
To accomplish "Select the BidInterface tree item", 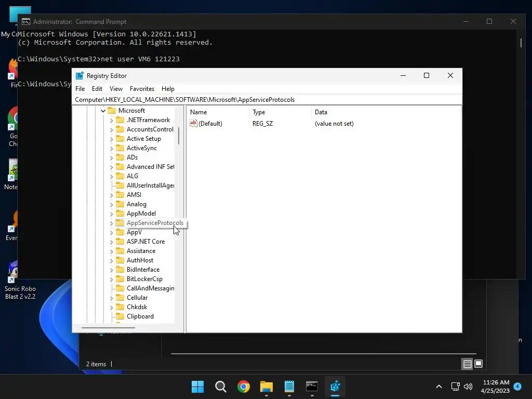I will point(143,270).
